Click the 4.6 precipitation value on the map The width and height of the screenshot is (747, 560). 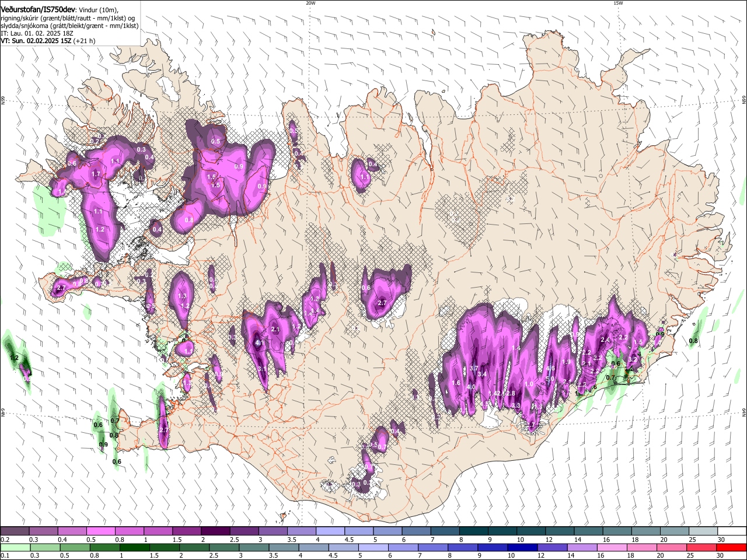pos(550,368)
